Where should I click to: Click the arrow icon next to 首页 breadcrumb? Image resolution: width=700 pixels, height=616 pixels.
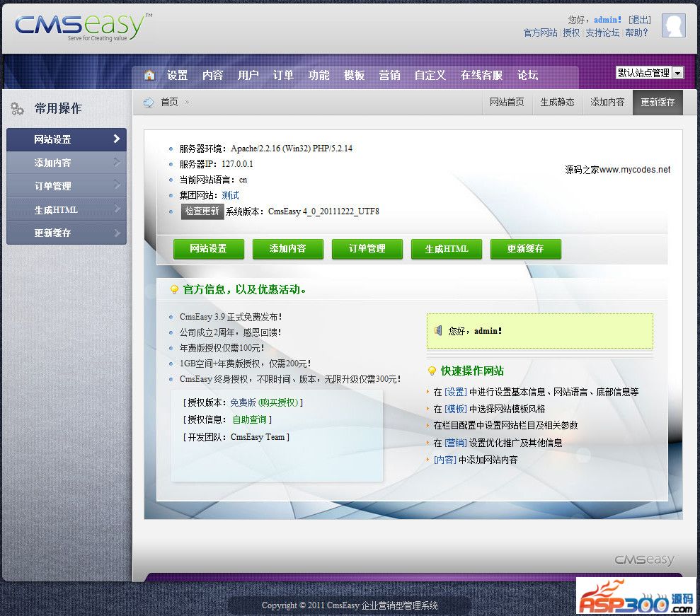coord(148,102)
